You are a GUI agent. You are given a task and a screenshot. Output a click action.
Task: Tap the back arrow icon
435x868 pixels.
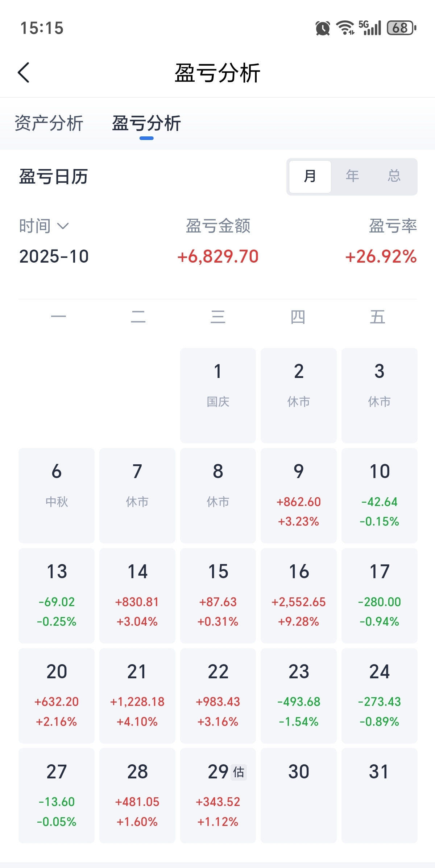(x=24, y=73)
